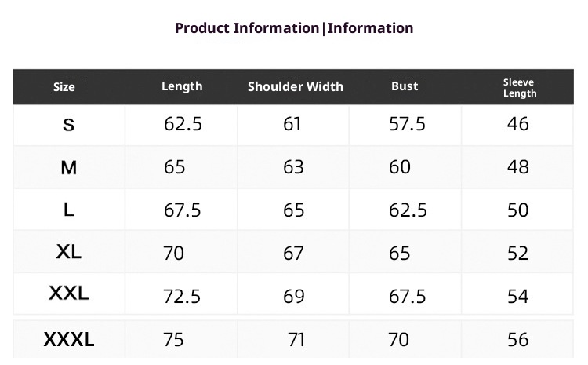Select the L size row label
This screenshot has height=365, width=588.
click(69, 210)
